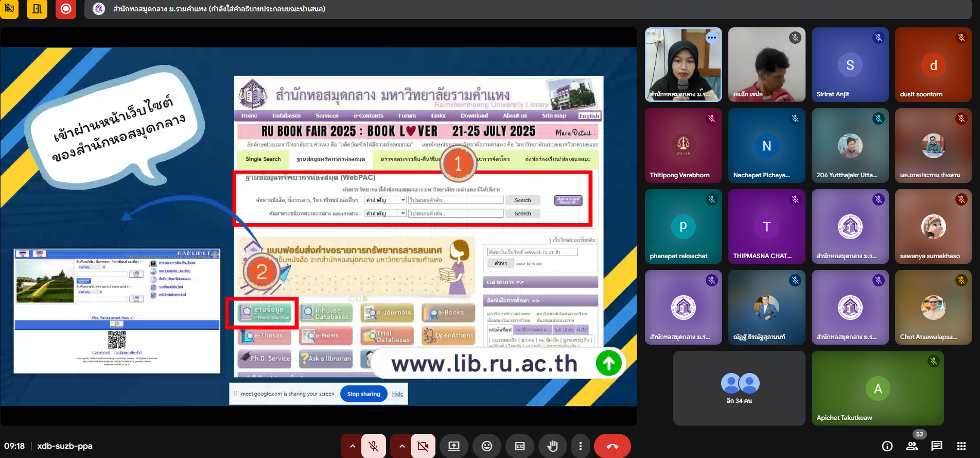Click the people count badge 52
The height and width of the screenshot is (458, 980).
pyautogui.click(x=919, y=434)
